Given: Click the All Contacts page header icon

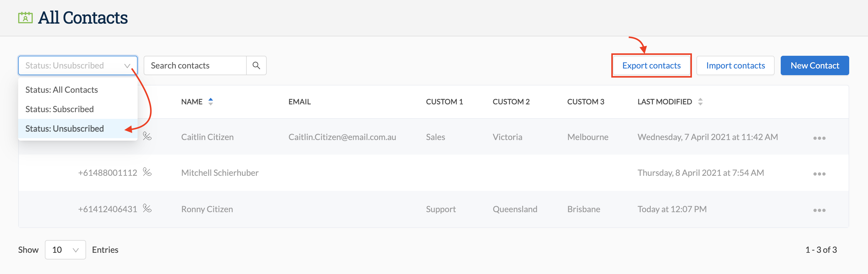Looking at the screenshot, I should click(25, 17).
